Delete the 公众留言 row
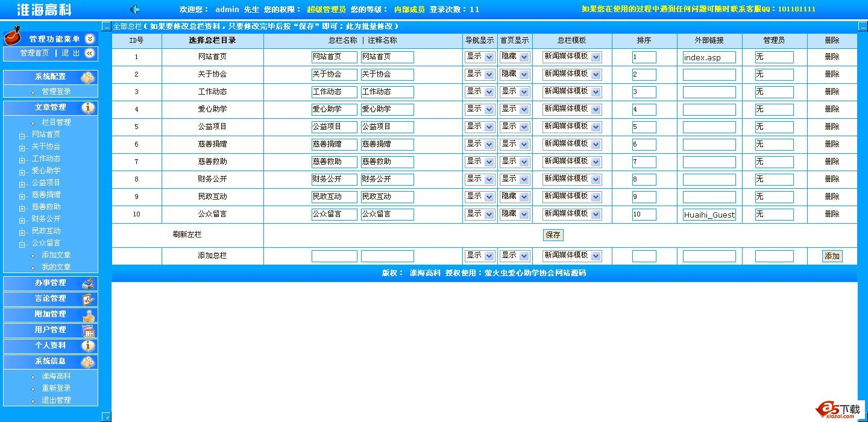The width and height of the screenshot is (868, 422). [832, 214]
